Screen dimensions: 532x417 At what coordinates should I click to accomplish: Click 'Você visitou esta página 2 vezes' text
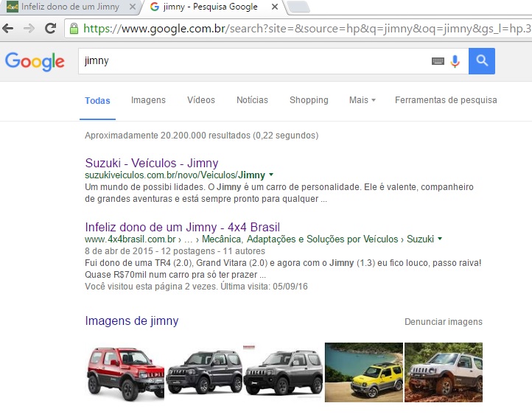click(x=151, y=287)
